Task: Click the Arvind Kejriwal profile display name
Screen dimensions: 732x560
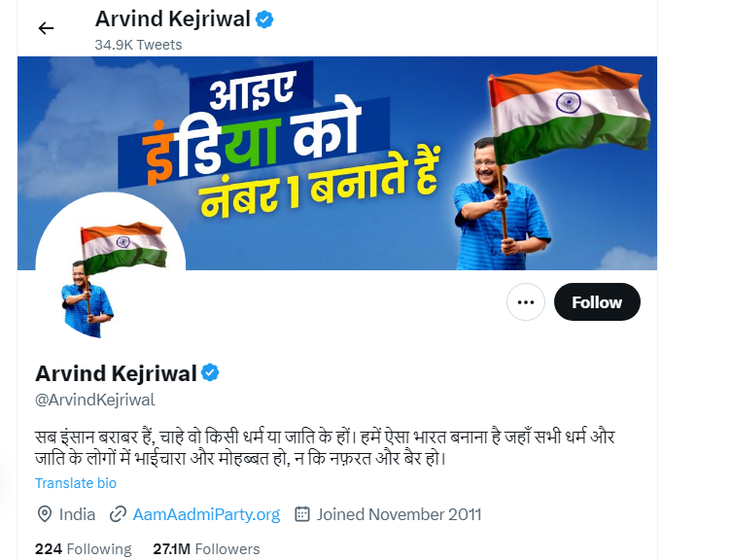Action: coord(116,373)
